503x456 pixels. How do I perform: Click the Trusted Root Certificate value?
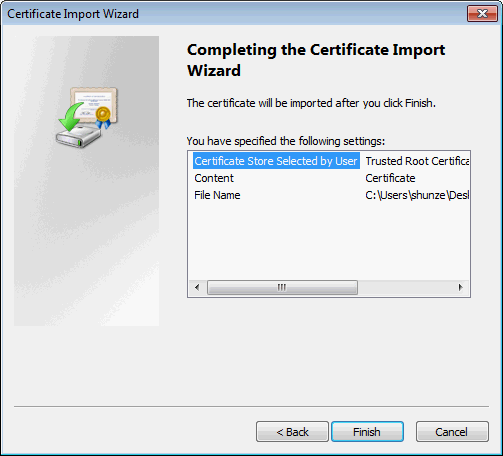pyautogui.click(x=417, y=161)
